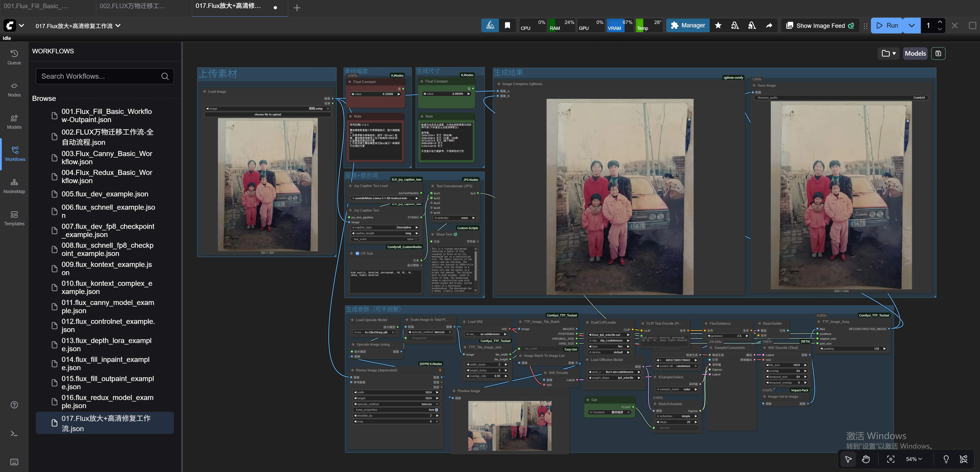Select the hand pan tool
The height and width of the screenshot is (472, 980).
click(x=866, y=459)
